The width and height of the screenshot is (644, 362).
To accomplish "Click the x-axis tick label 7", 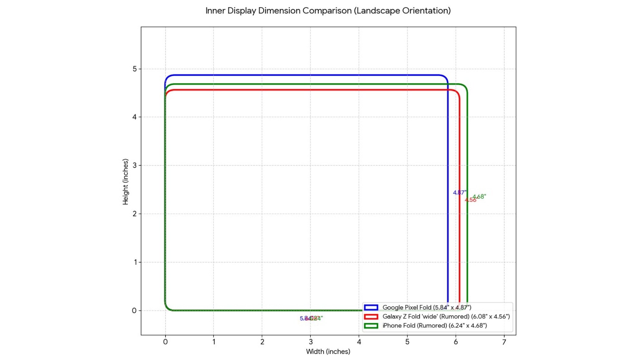I will coord(504,342).
